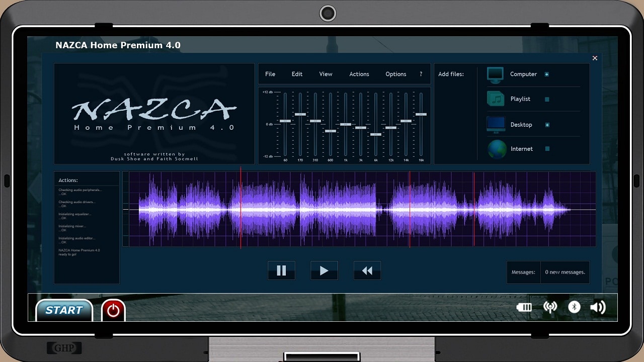
Task: Click the Bluetooth icon
Action: click(x=574, y=307)
